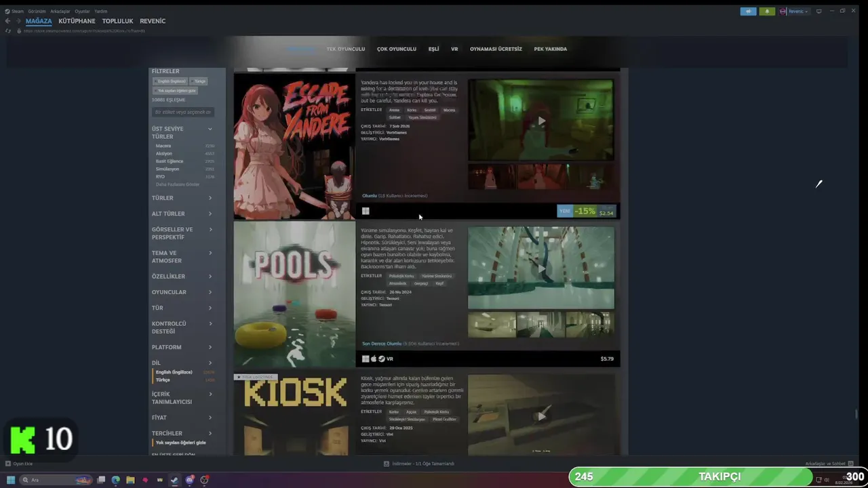
Task: Play the POOLS trailer video
Action: point(541,268)
